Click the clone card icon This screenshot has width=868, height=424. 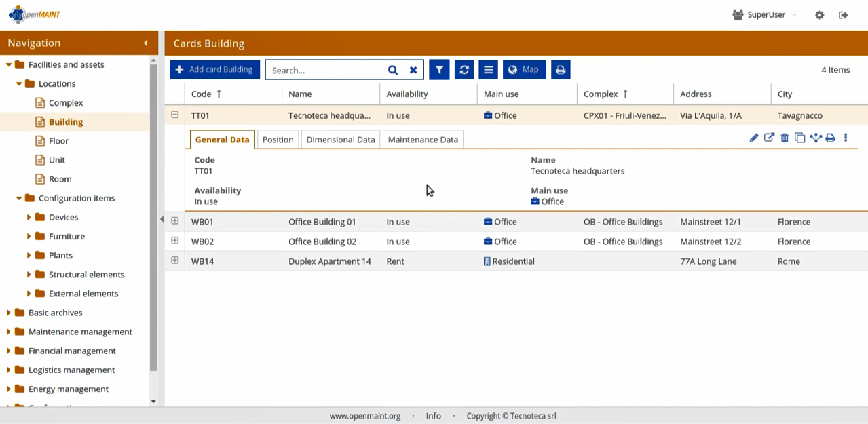click(799, 138)
